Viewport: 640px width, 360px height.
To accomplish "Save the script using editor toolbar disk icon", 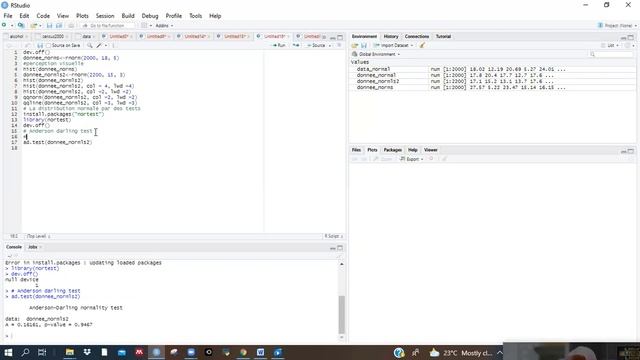I will tap(40, 45).
